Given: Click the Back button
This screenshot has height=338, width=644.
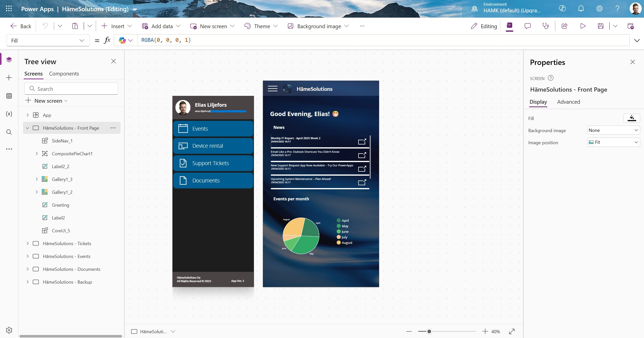Looking at the screenshot, I should point(21,26).
